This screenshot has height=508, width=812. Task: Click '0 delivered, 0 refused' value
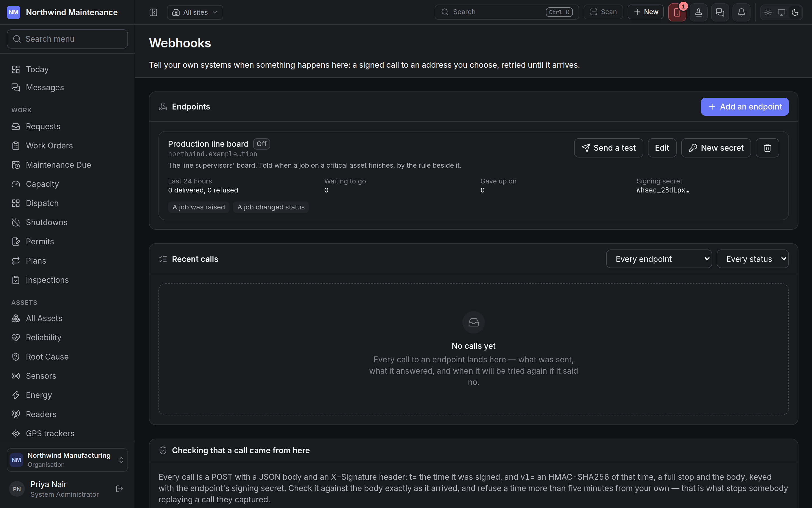(x=203, y=190)
